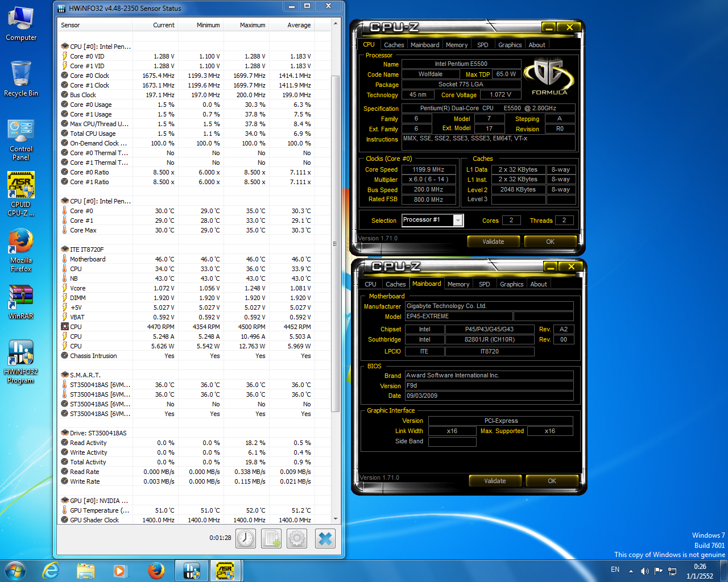
Task: Select the Bus Clock sensor row
Action: coord(193,95)
